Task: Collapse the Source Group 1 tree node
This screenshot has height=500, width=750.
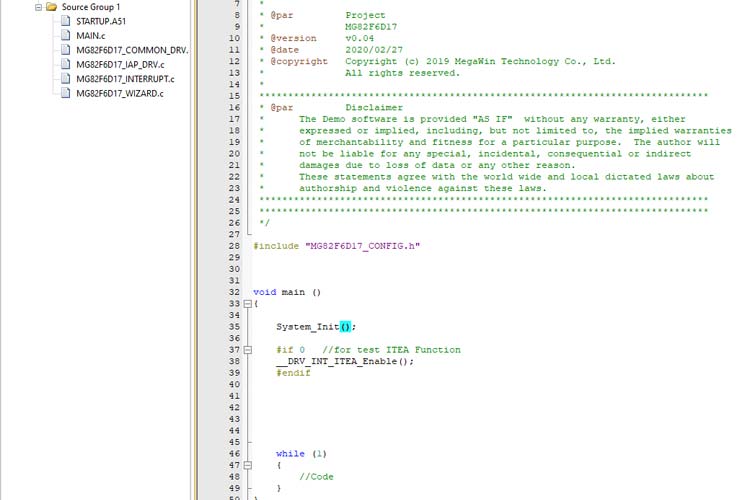Action: tap(37, 7)
